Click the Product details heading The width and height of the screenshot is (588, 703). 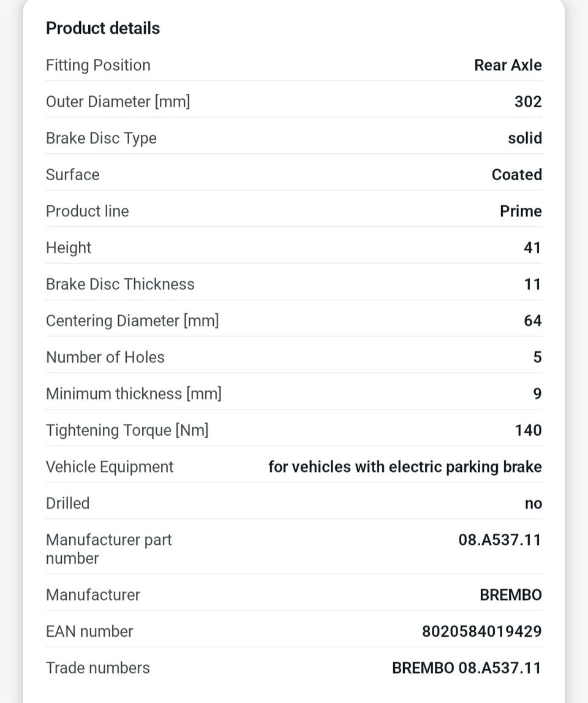103,28
